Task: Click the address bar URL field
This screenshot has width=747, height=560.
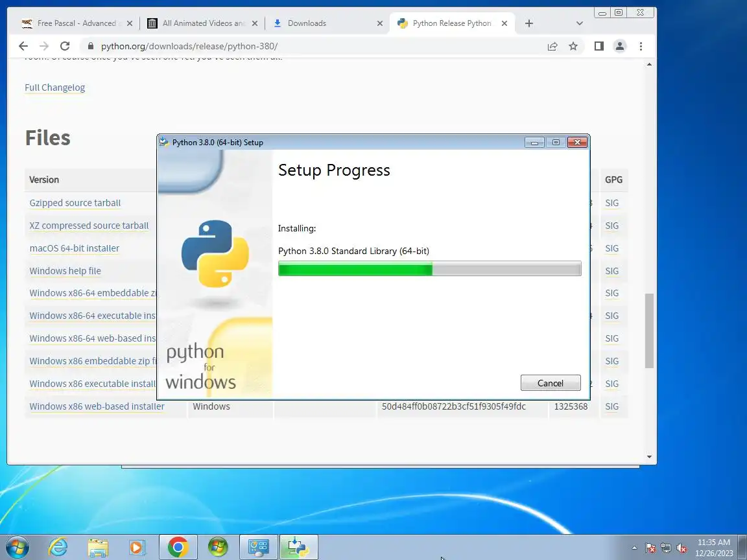Action: (314, 46)
